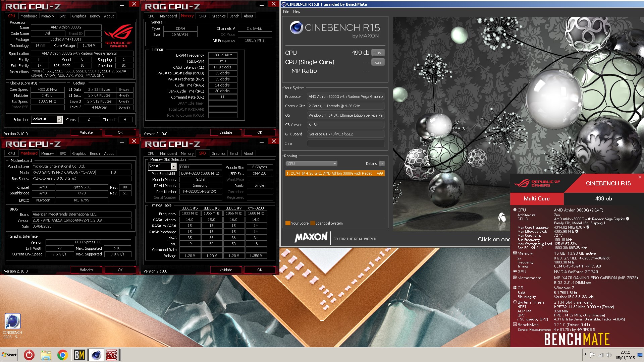
Task: Click OK in CPU-Z SPD window
Action: coord(260,270)
